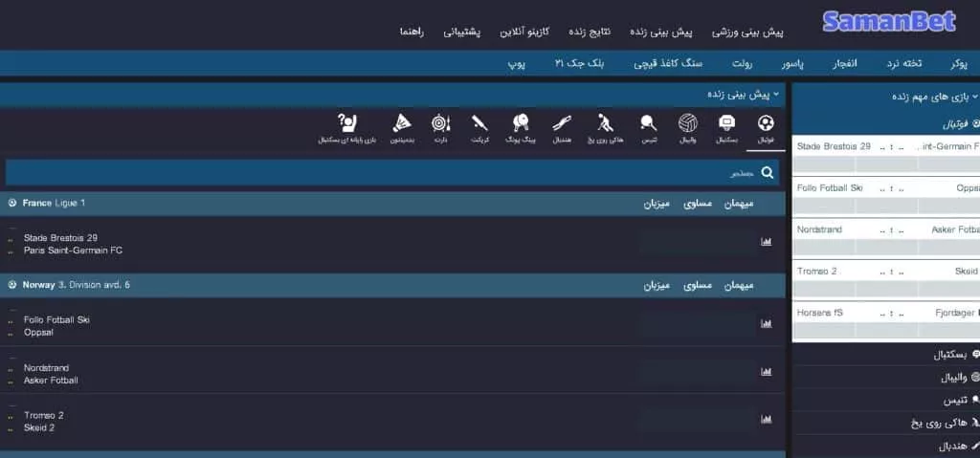Open the کازینو آنلاین menu item
The width and height of the screenshot is (980, 458).
pyautogui.click(x=526, y=32)
